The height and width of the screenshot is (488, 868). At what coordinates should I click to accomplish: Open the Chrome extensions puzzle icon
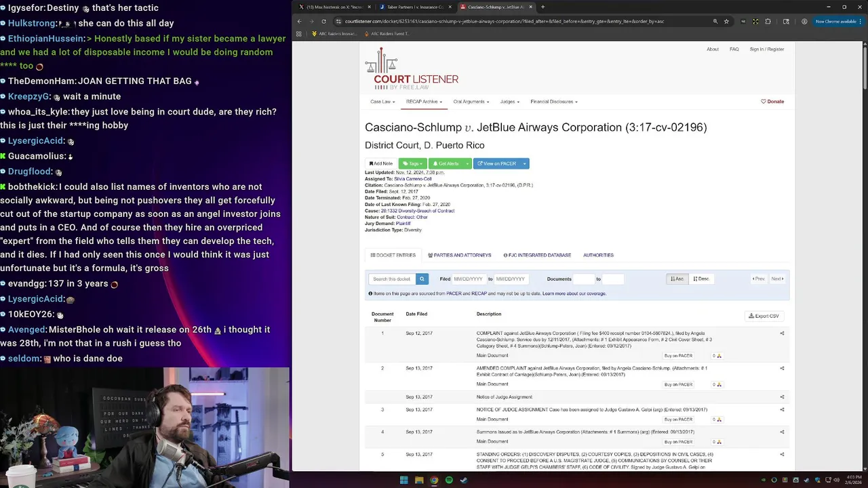768,21
